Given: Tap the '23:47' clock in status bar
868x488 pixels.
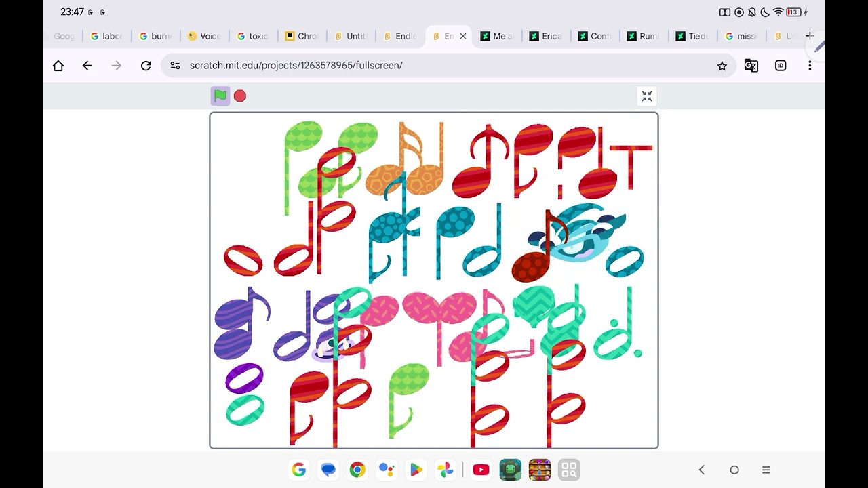Looking at the screenshot, I should click(72, 12).
